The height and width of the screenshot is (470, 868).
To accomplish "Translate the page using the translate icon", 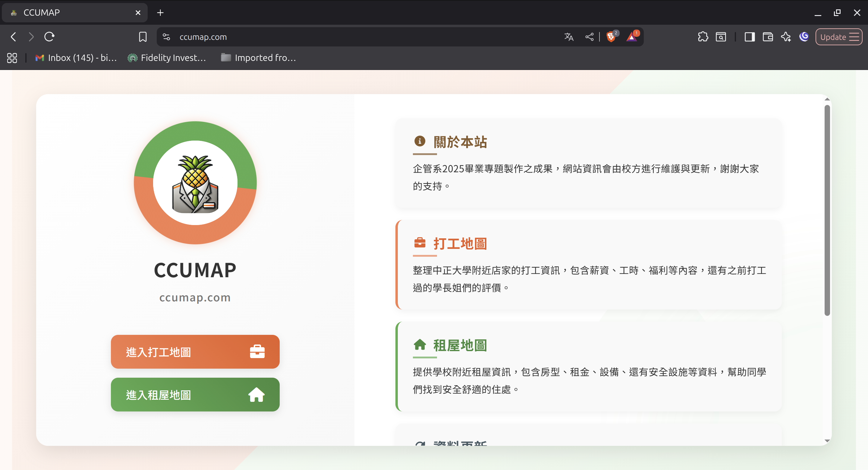I will (568, 37).
